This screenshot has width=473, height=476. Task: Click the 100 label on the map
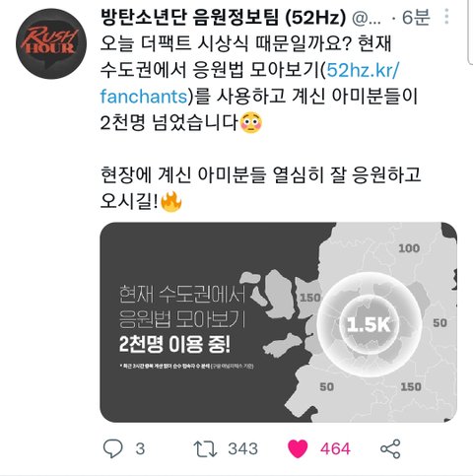click(x=409, y=248)
